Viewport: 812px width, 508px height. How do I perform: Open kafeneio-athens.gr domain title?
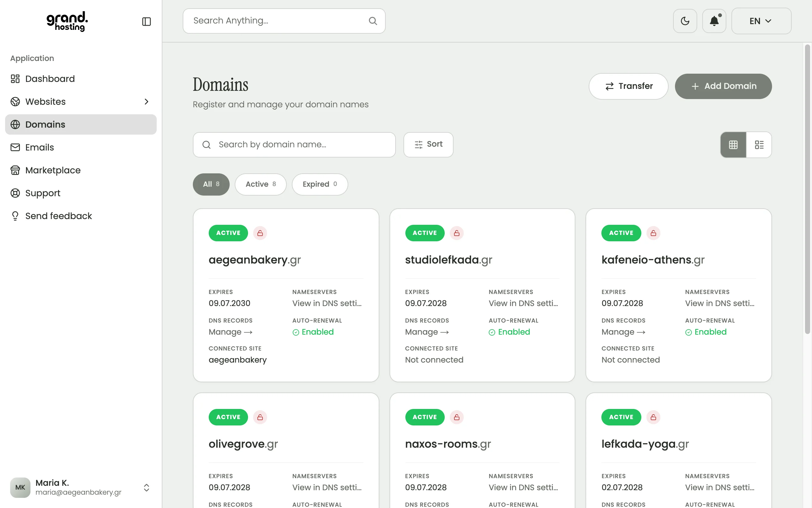click(653, 260)
